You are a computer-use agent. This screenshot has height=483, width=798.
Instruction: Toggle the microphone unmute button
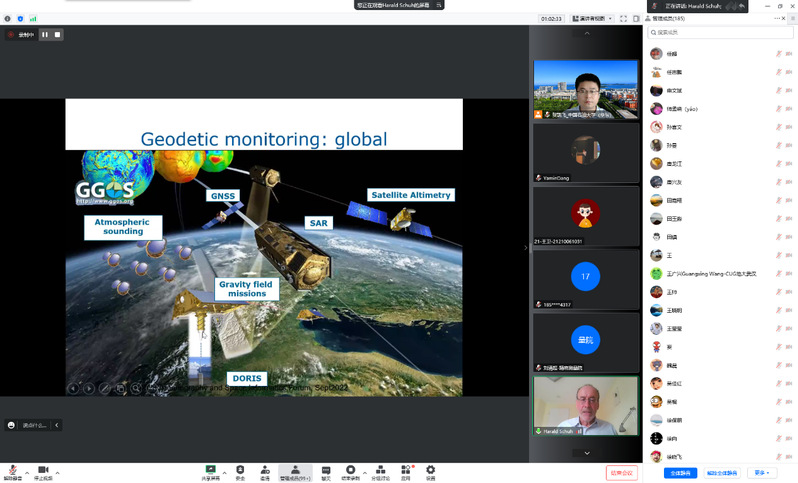coord(12,471)
